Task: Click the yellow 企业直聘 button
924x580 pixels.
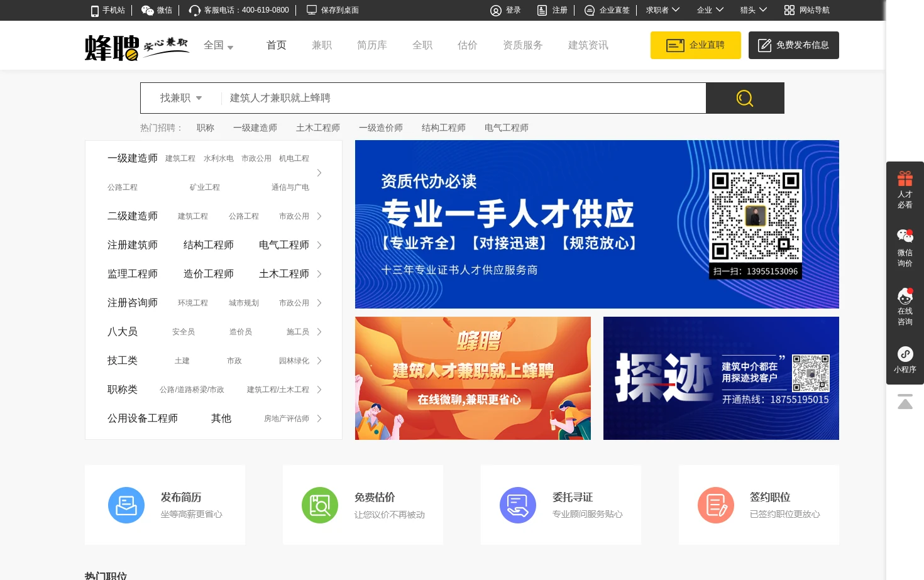Action: pyautogui.click(x=696, y=45)
